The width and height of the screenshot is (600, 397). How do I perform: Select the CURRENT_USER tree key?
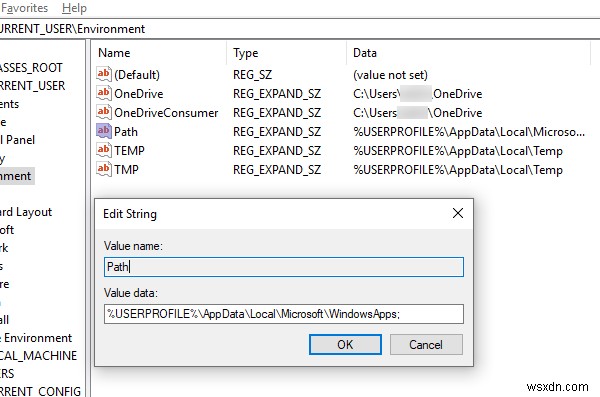33,86
